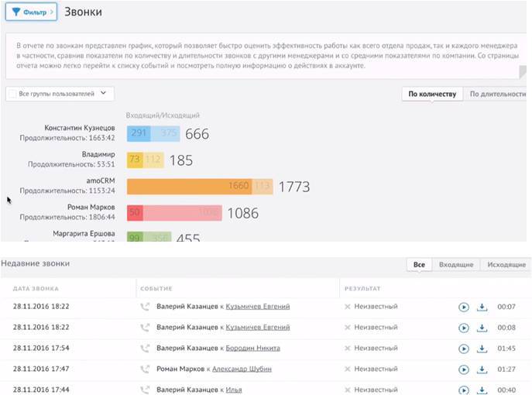This screenshot has height=395, width=532.
Task: Open the Бородин Никита contact link
Action: pyautogui.click(x=252, y=349)
